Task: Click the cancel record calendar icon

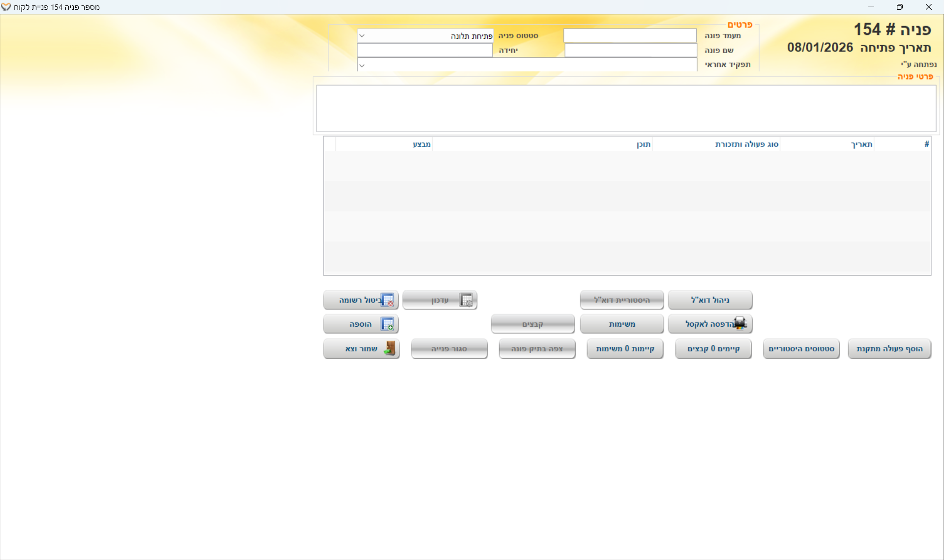Action: coord(387,300)
